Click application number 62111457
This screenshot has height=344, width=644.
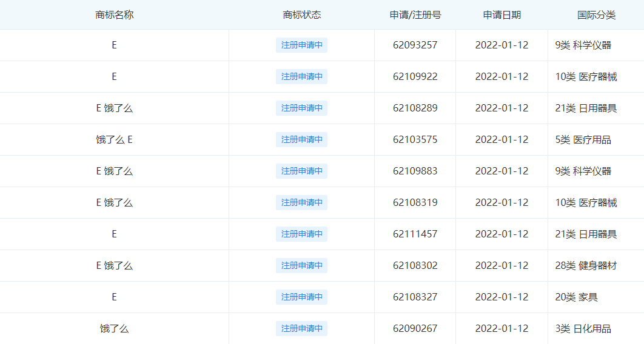[x=415, y=234]
